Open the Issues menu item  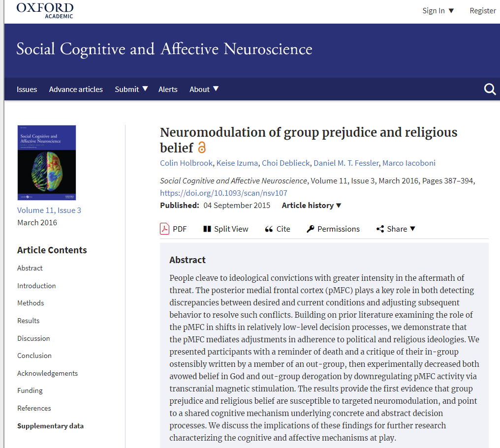pos(27,90)
